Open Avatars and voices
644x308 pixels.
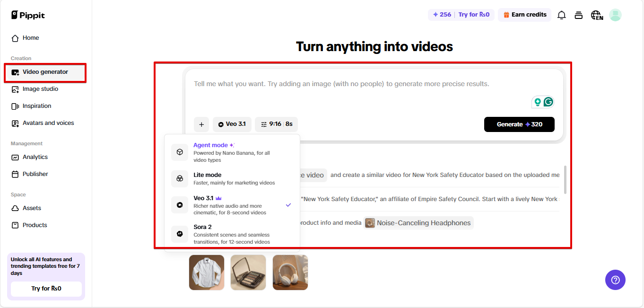(48, 123)
